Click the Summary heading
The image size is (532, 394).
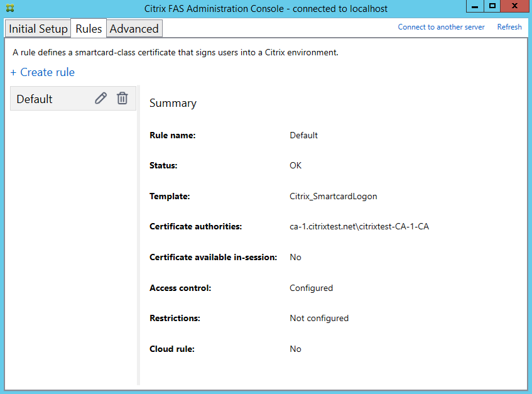[173, 103]
